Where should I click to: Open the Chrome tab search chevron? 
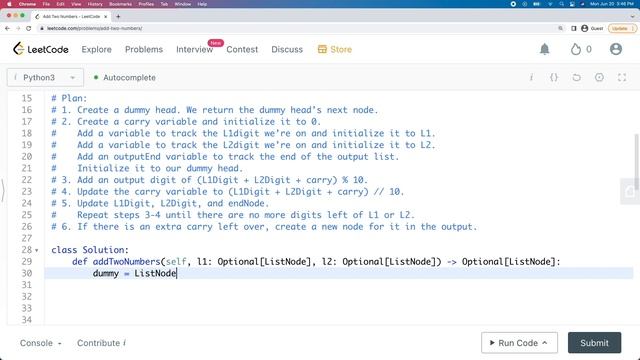pyautogui.click(x=633, y=16)
